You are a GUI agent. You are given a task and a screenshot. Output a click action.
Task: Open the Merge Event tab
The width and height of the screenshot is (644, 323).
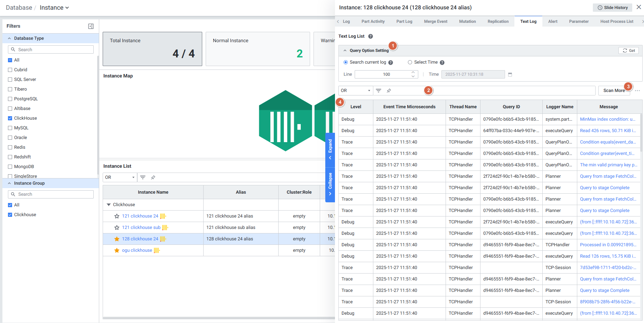click(436, 21)
